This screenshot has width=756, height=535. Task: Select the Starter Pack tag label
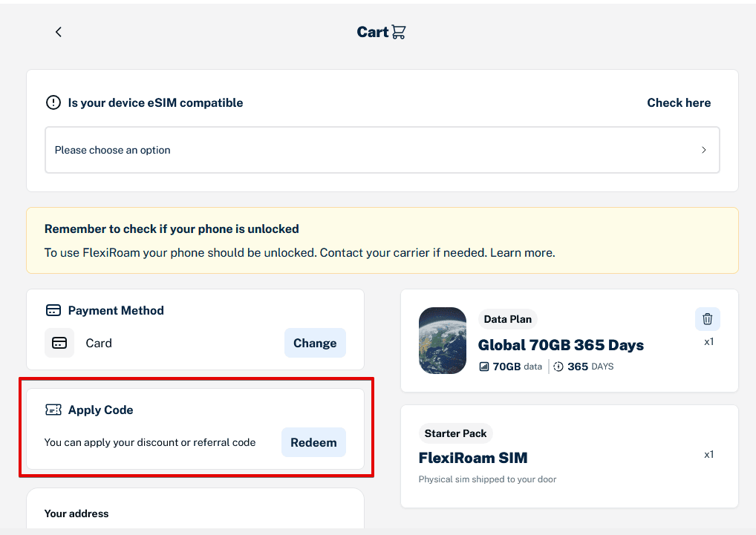click(455, 434)
